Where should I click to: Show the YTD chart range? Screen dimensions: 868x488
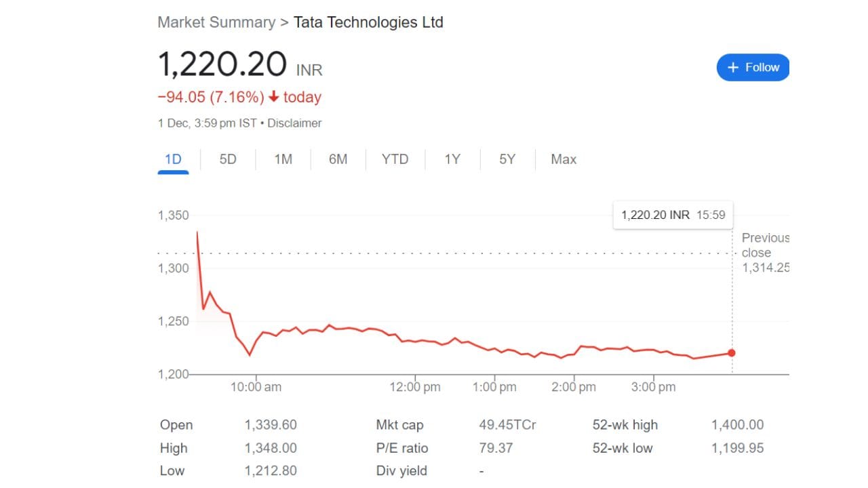(395, 159)
